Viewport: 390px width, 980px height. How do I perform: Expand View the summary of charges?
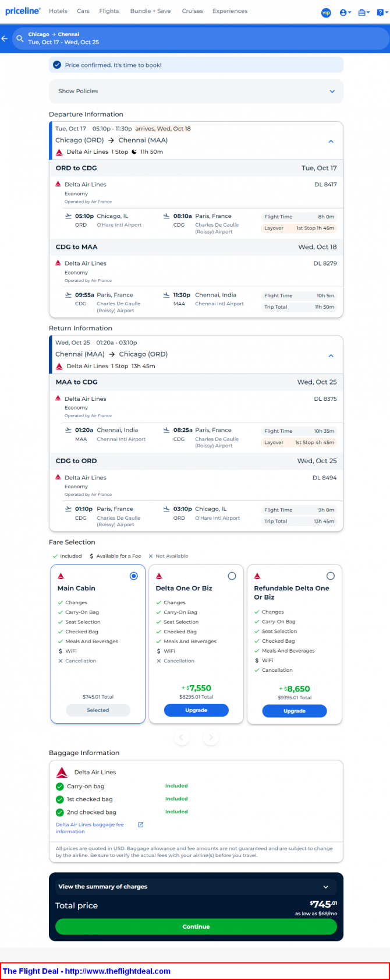196,887
